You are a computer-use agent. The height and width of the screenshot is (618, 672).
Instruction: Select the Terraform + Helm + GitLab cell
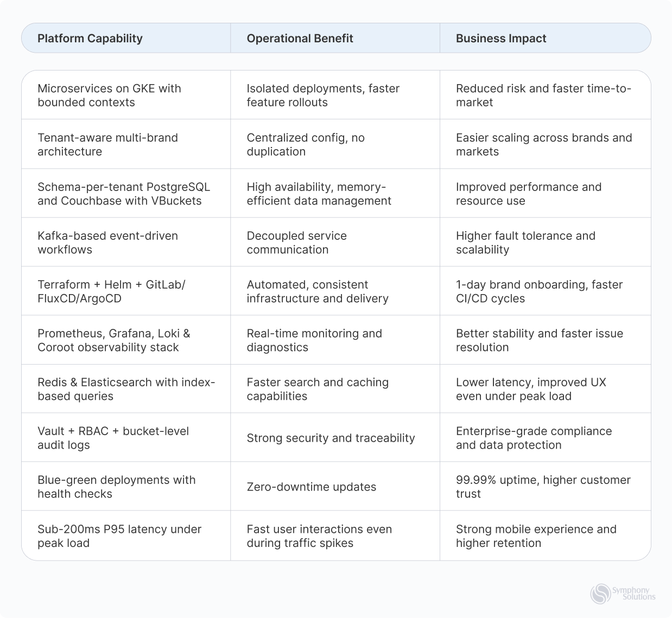tap(126, 291)
